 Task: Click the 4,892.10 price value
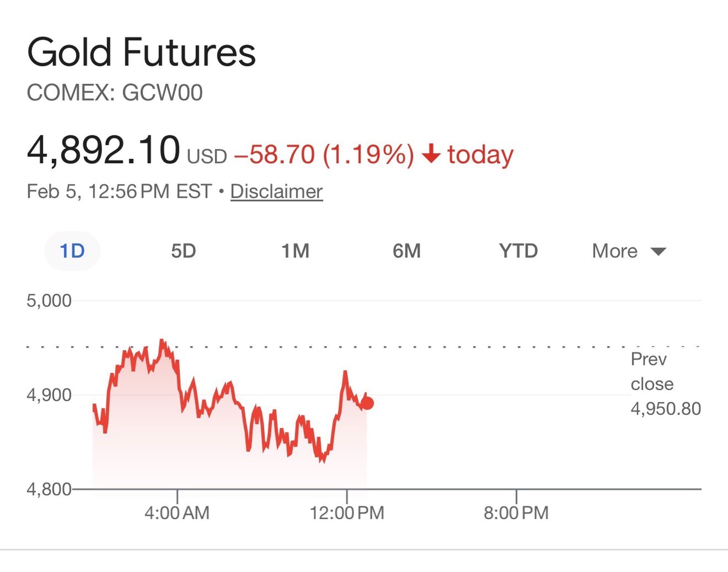click(x=104, y=150)
